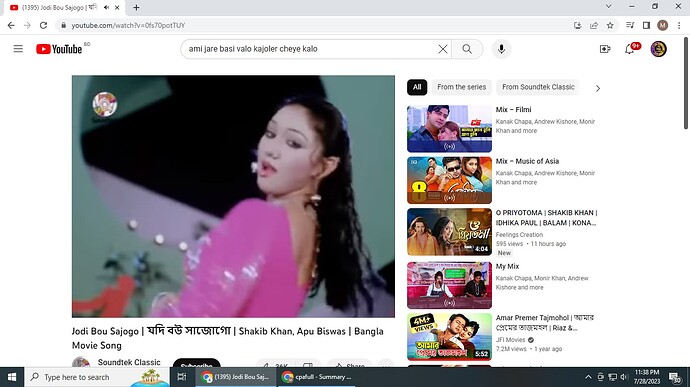This screenshot has height=387, width=690.
Task: Open Amar Premer Tajmohol title link
Action: click(545, 323)
